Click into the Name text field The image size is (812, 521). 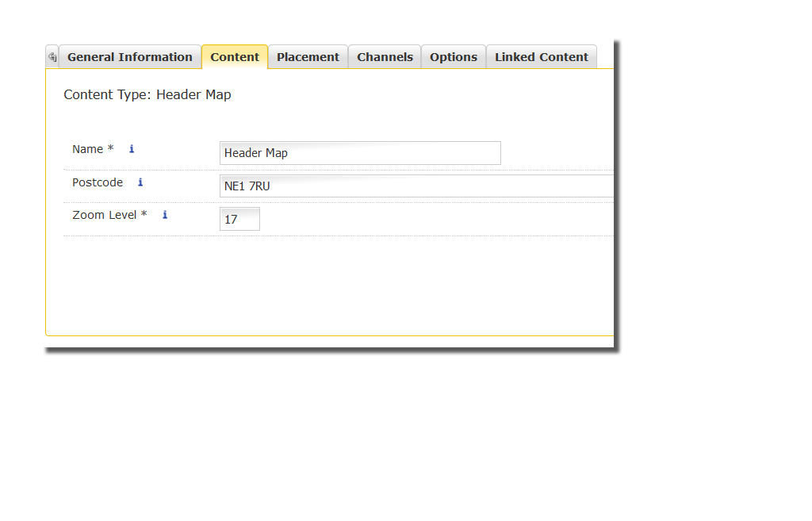[x=359, y=153]
